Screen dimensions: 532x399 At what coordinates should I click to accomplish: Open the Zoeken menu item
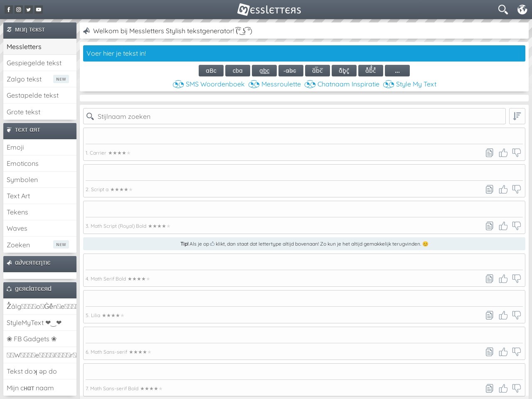tap(40, 245)
